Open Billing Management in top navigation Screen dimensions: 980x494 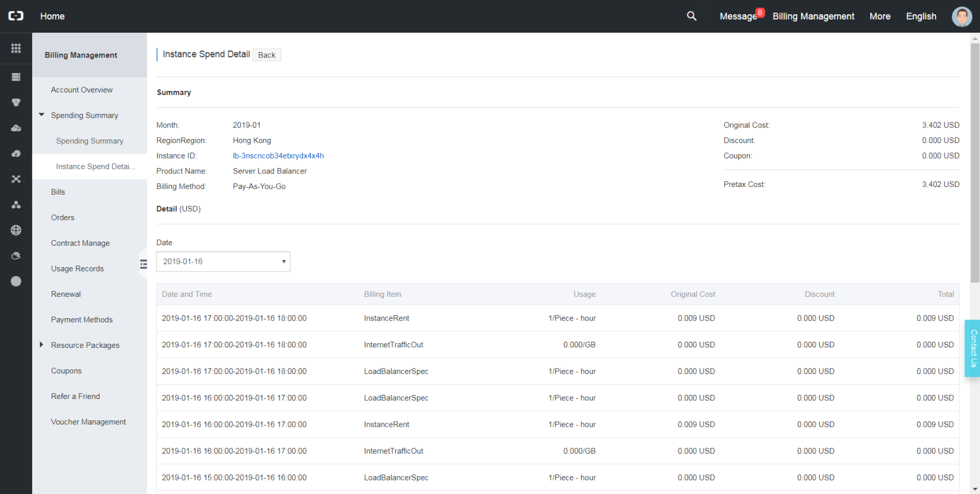[813, 17]
